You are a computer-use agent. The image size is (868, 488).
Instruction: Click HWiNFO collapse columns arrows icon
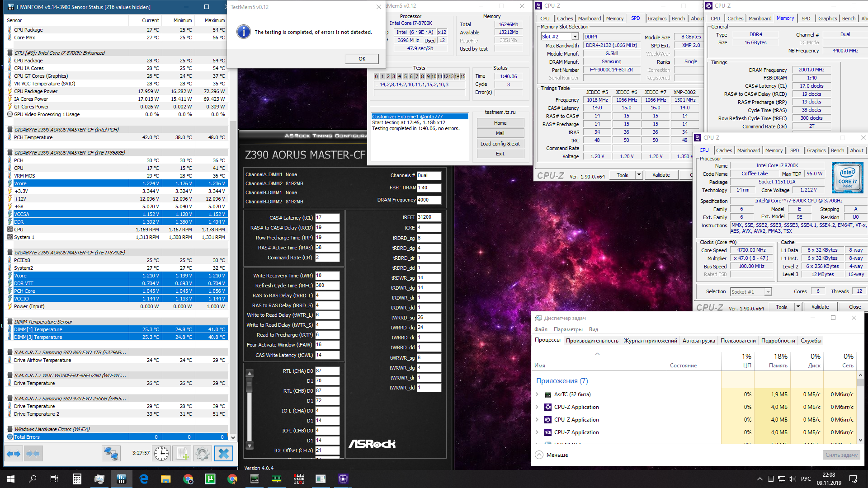click(33, 453)
